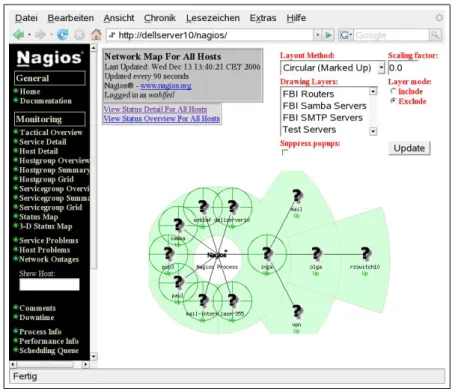The height and width of the screenshot is (392, 455).
Task: Select the Exclude layer mode radio
Action: click(393, 101)
